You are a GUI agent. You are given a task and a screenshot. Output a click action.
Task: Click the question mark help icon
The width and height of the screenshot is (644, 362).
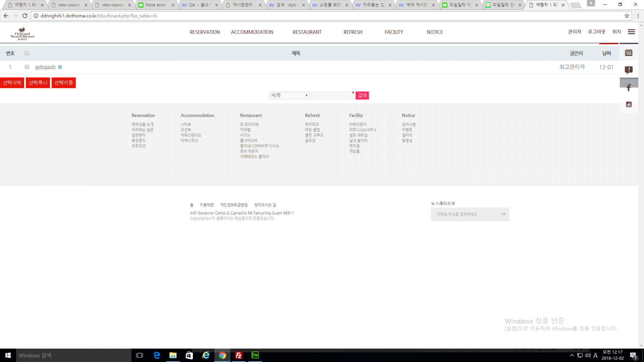[x=629, y=70]
